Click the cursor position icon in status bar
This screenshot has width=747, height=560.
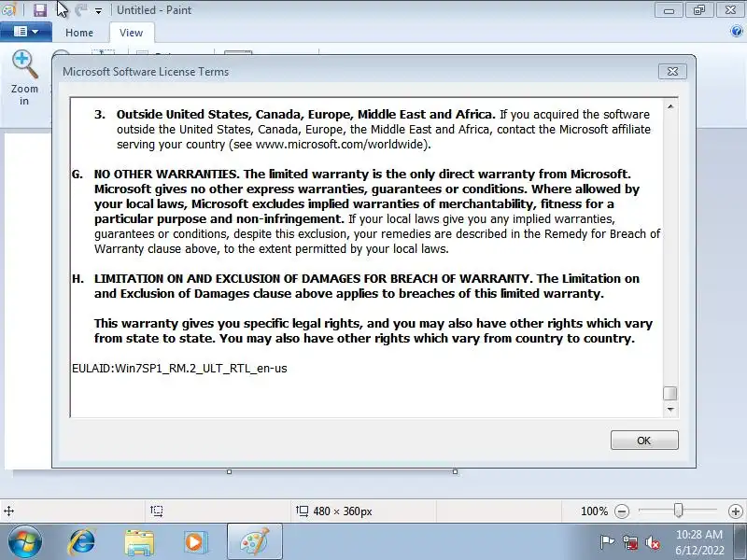(x=8, y=511)
